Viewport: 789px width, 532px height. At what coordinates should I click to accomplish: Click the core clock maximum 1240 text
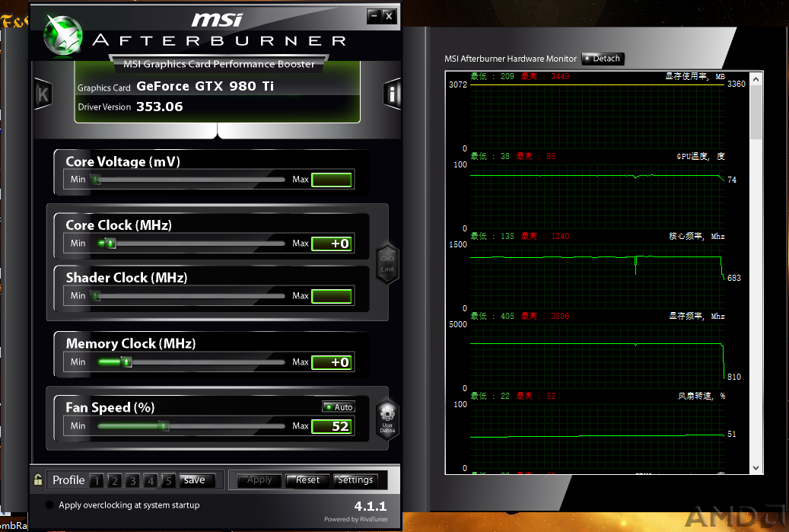tap(545, 236)
